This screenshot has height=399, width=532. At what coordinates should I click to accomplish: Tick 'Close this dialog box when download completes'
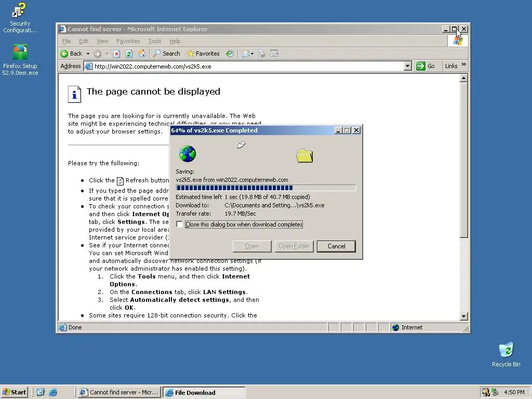[x=179, y=224]
